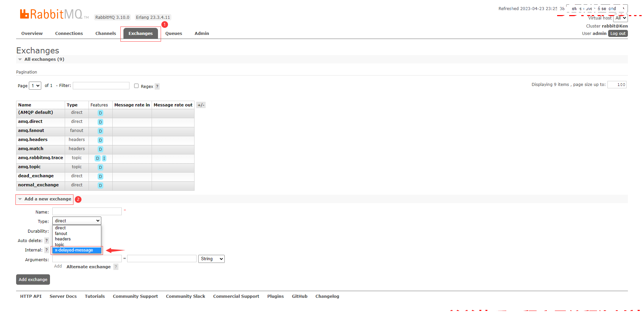Click the exchange Filter input field
The image size is (644, 324).
pos(101,86)
